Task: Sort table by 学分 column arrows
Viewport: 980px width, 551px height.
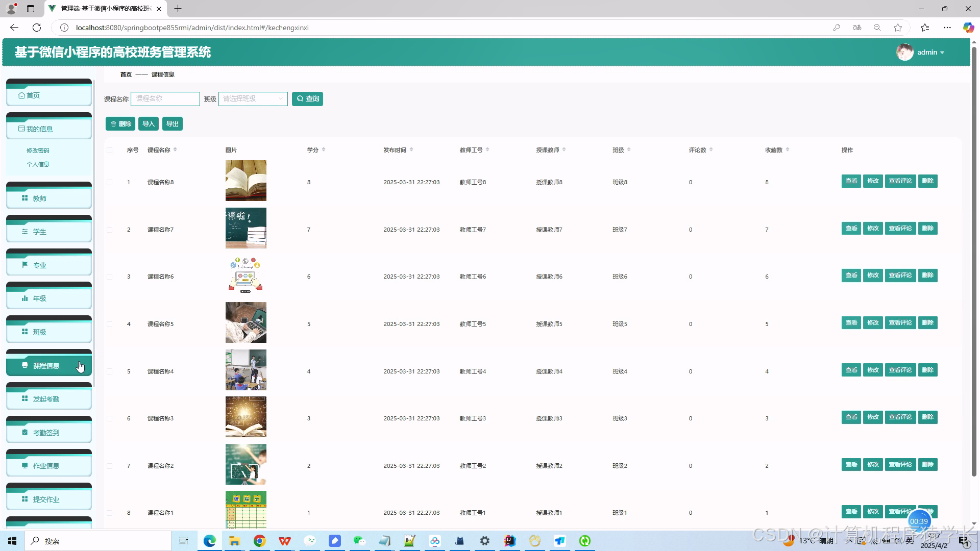Action: coord(324,150)
